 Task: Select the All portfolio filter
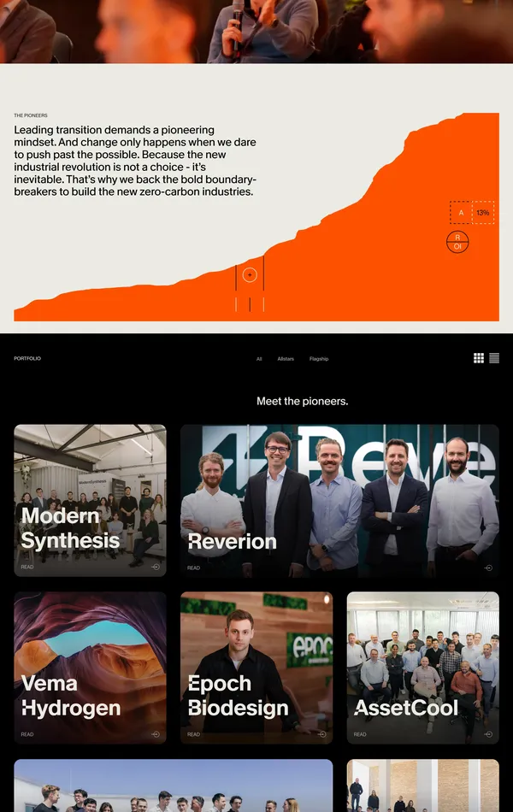click(x=259, y=359)
